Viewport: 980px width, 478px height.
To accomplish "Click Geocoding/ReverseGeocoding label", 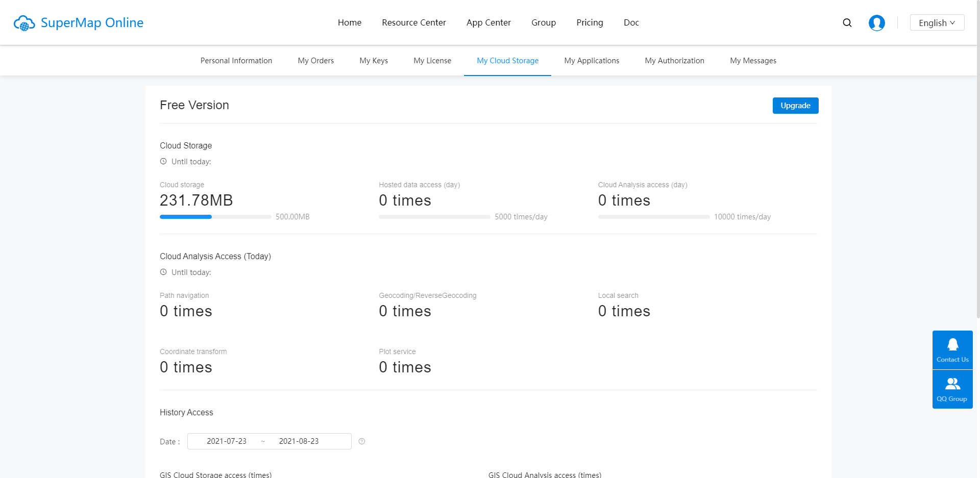I will pyautogui.click(x=428, y=295).
